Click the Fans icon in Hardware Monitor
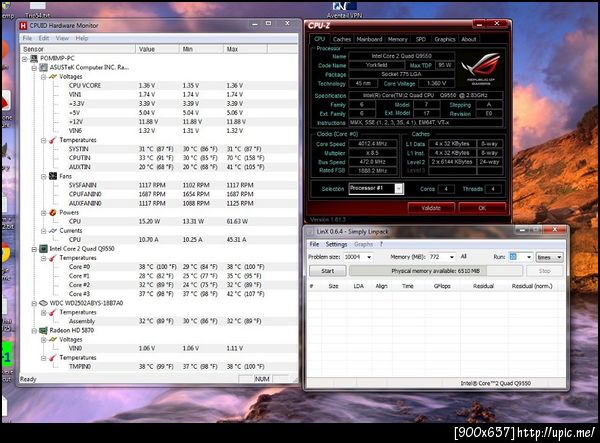600x443 pixels. 53,176
